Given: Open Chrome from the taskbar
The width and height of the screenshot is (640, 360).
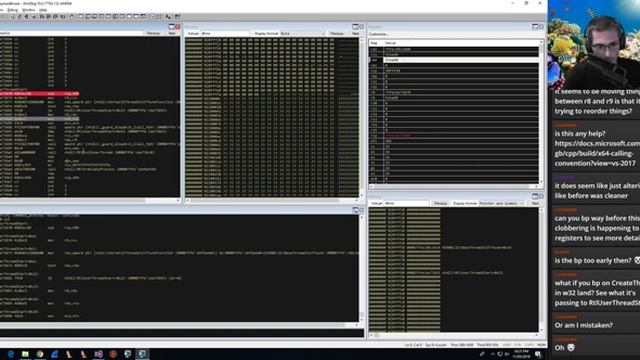Looking at the screenshot, I should pos(40,354).
